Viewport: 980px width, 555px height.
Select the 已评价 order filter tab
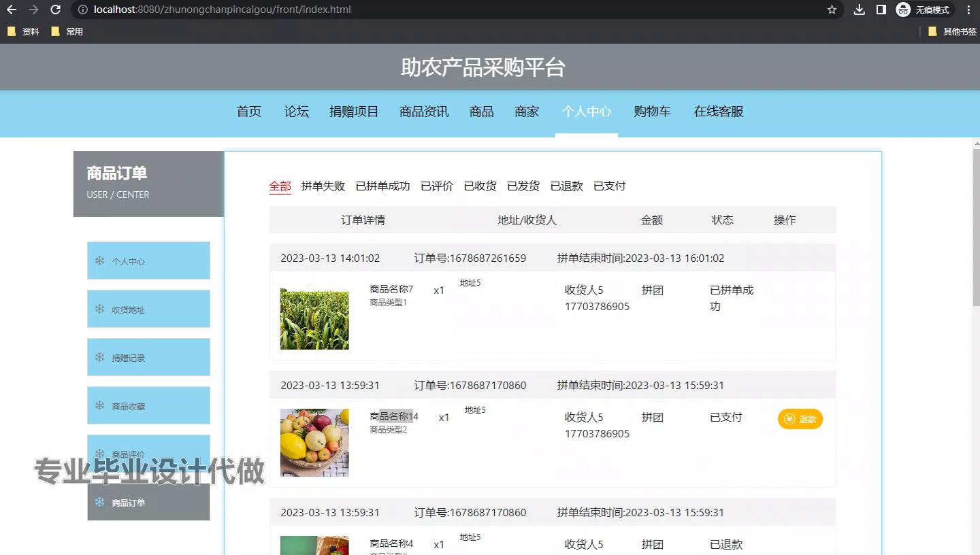click(x=437, y=186)
